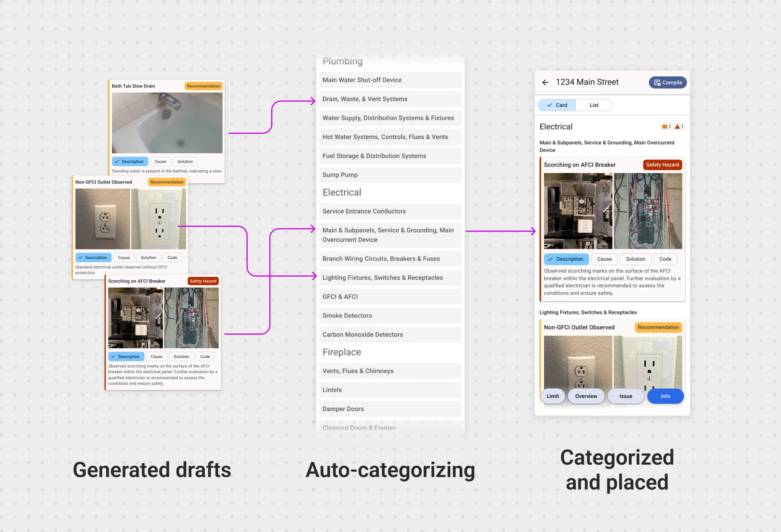Viewport: 781px width, 532px height.
Task: Toggle Description chip on Bath Tub Slow Drain card
Action: tap(130, 162)
